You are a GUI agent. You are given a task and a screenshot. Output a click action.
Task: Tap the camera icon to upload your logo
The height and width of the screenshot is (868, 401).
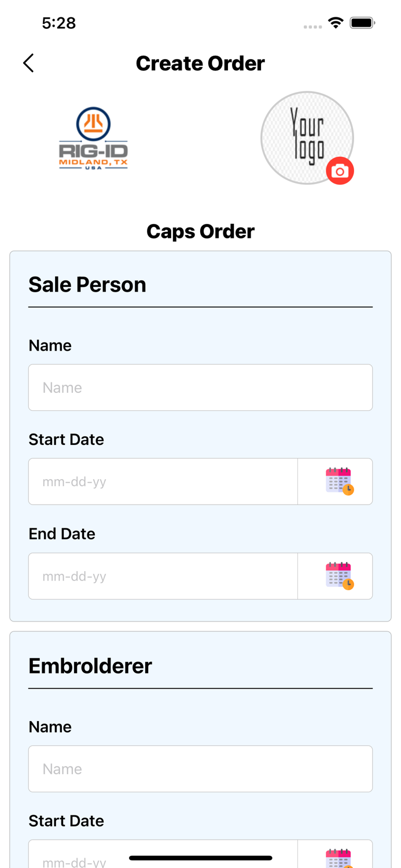(x=340, y=171)
